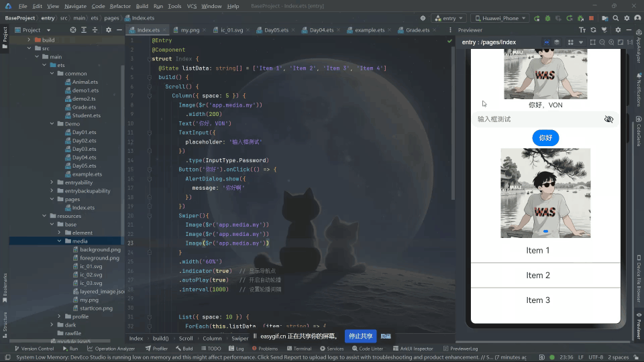Toggle Previewer layers view icon
Viewport: 644px width, 362px height.
[557, 42]
